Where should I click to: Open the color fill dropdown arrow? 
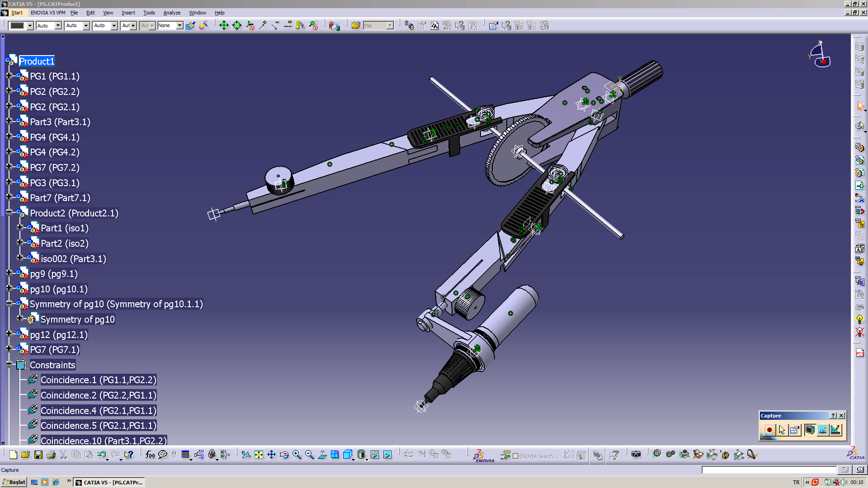click(30, 26)
